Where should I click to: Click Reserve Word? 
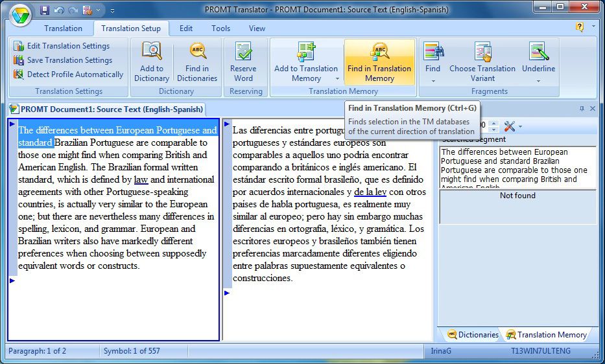(x=243, y=62)
